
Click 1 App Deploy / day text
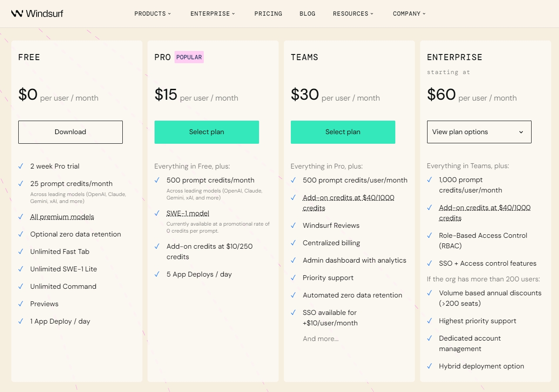60,321
